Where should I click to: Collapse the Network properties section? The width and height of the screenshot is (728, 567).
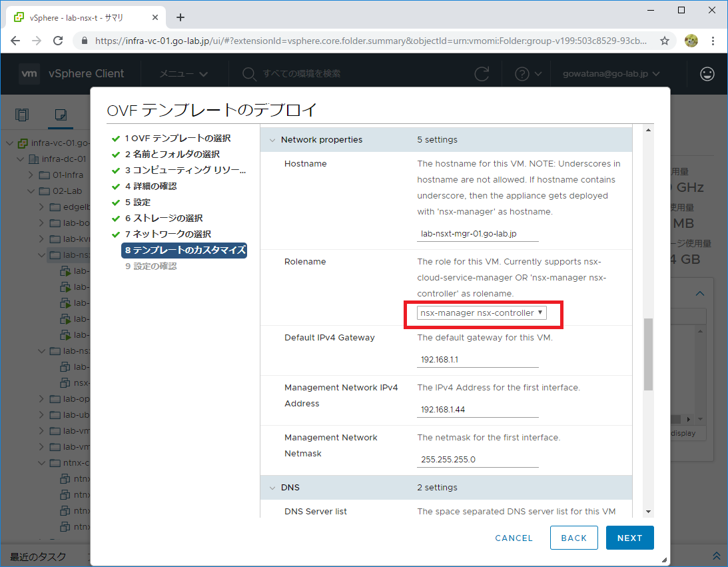(272, 140)
